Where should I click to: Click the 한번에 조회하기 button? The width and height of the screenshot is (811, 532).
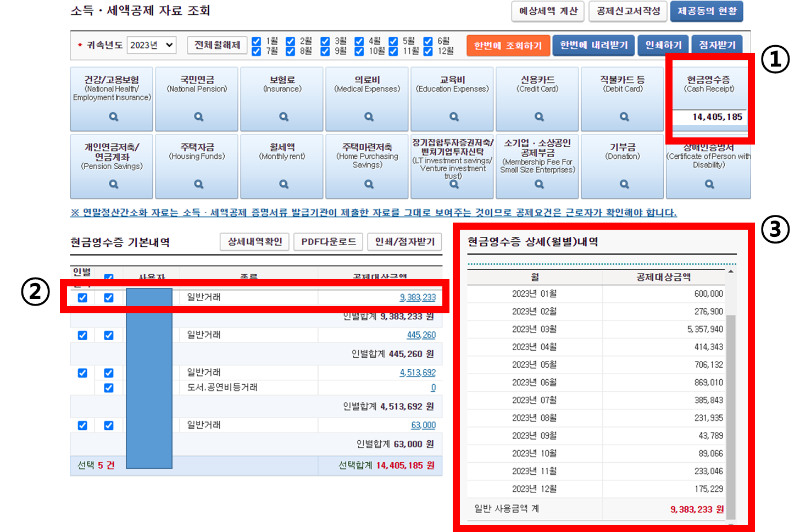508,45
